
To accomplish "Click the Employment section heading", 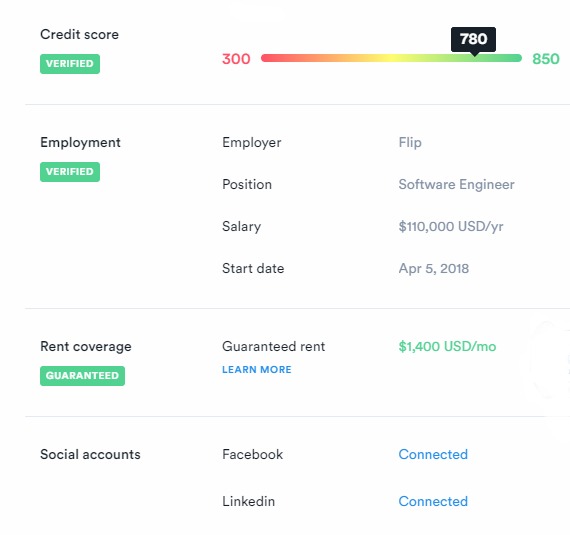I will coord(80,142).
